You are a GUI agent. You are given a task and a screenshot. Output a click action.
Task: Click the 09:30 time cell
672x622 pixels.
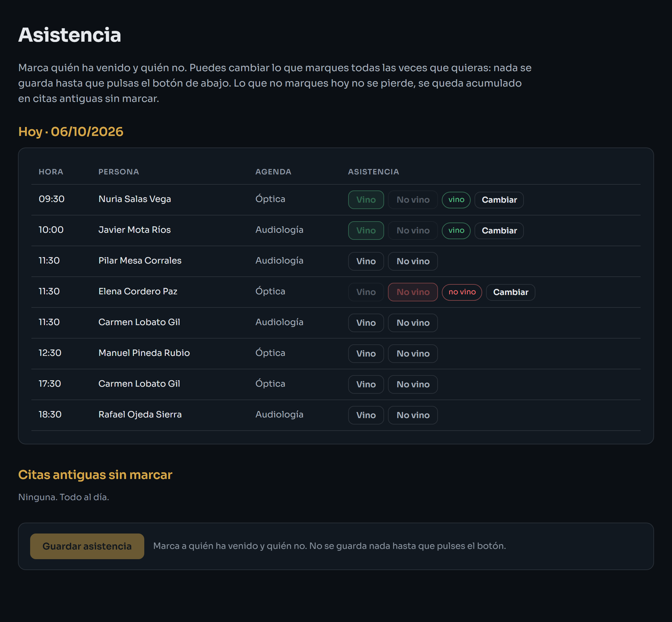(x=52, y=199)
